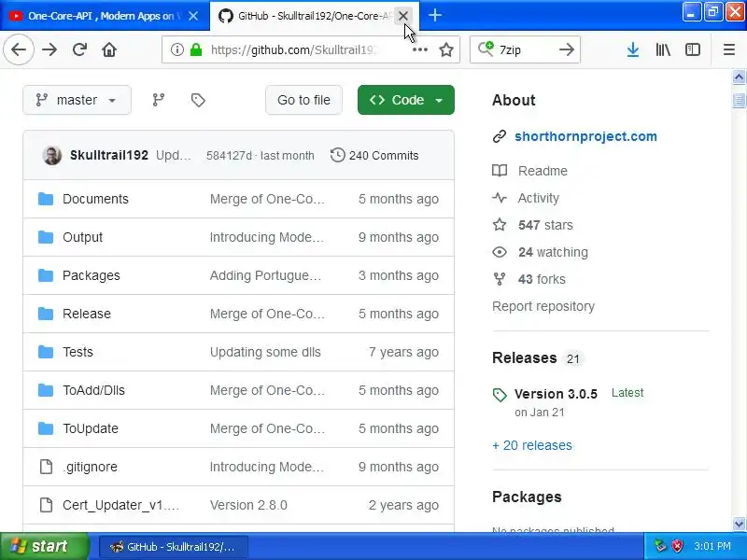This screenshot has height=560, width=747.
Task: Open the Release folder
Action: (87, 314)
